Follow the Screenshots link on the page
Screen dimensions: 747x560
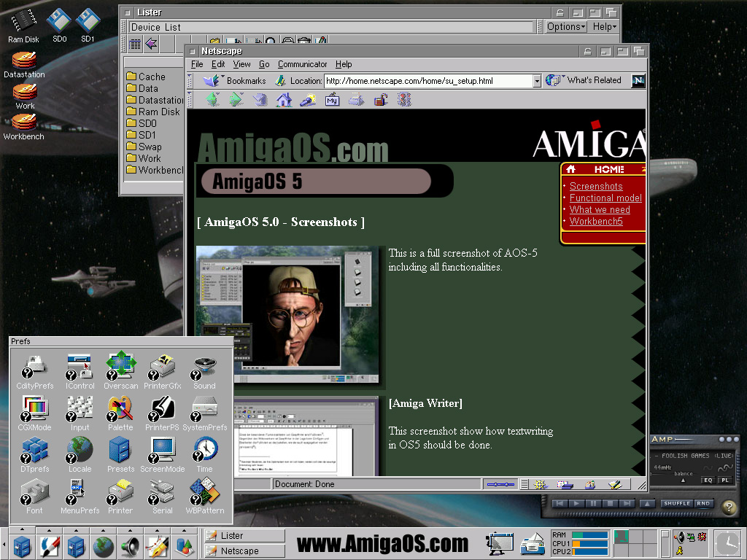596,186
